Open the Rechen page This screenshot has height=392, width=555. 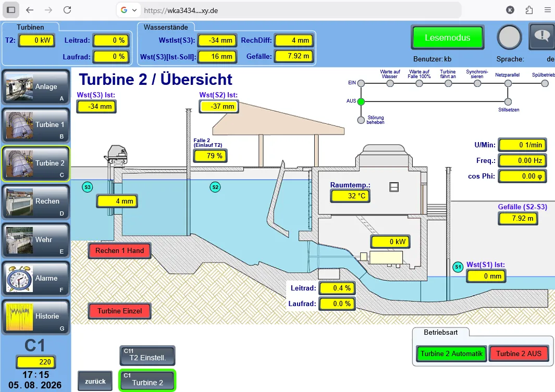[x=36, y=202]
